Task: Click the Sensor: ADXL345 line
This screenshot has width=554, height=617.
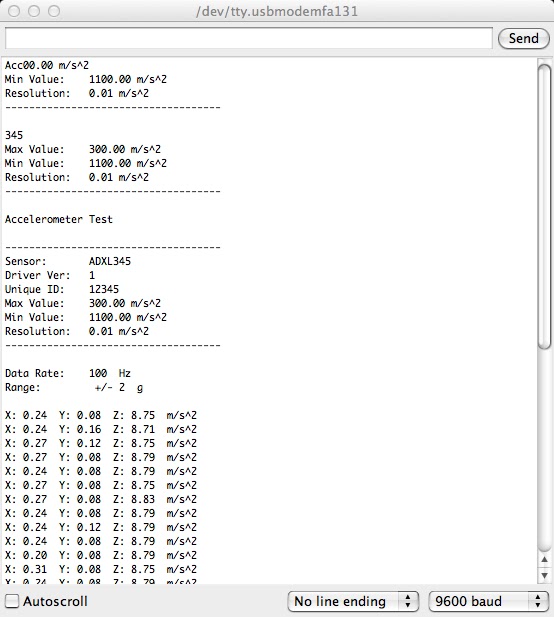Action: [x=68, y=261]
